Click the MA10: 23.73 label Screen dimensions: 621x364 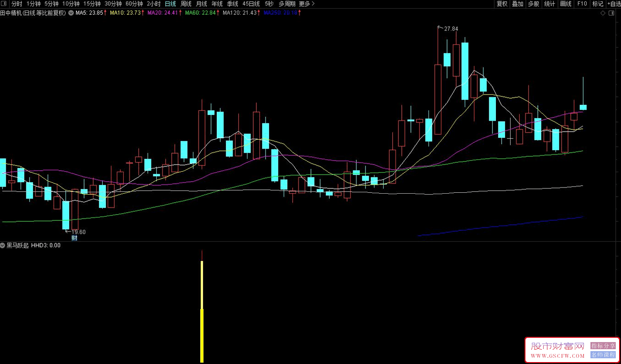tap(127, 13)
